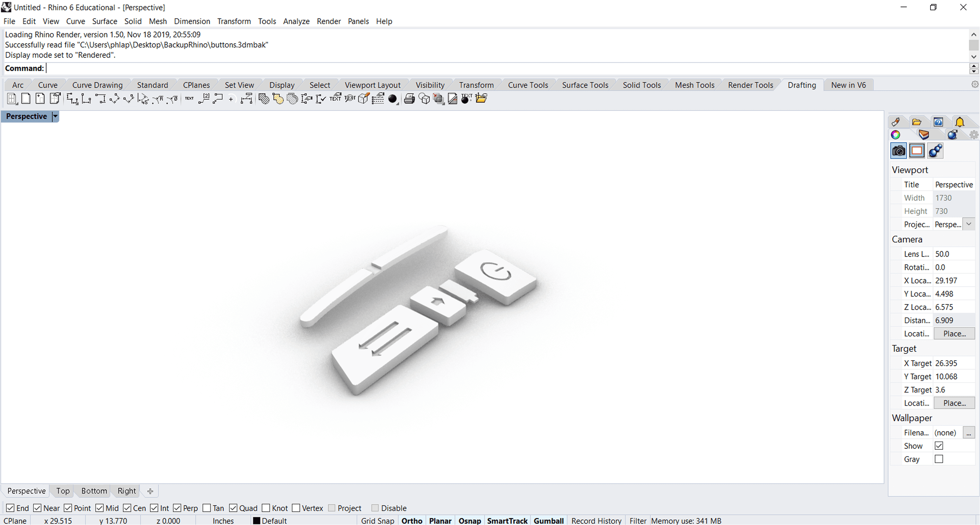This screenshot has height=525, width=980.
Task: Select the radius dimension tool icon
Action: 158,99
